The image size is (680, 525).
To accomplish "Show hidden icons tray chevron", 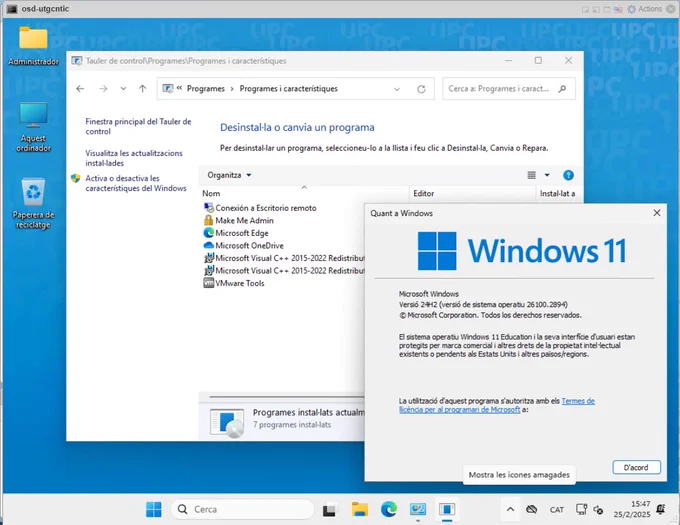I will 510,510.
